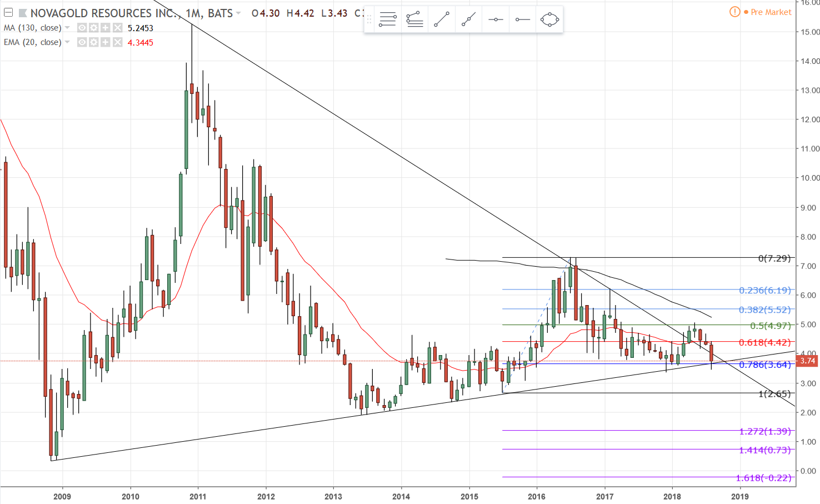Image resolution: width=820 pixels, height=504 pixels.
Task: Choose the Ray line drawing tool
Action: (468, 20)
